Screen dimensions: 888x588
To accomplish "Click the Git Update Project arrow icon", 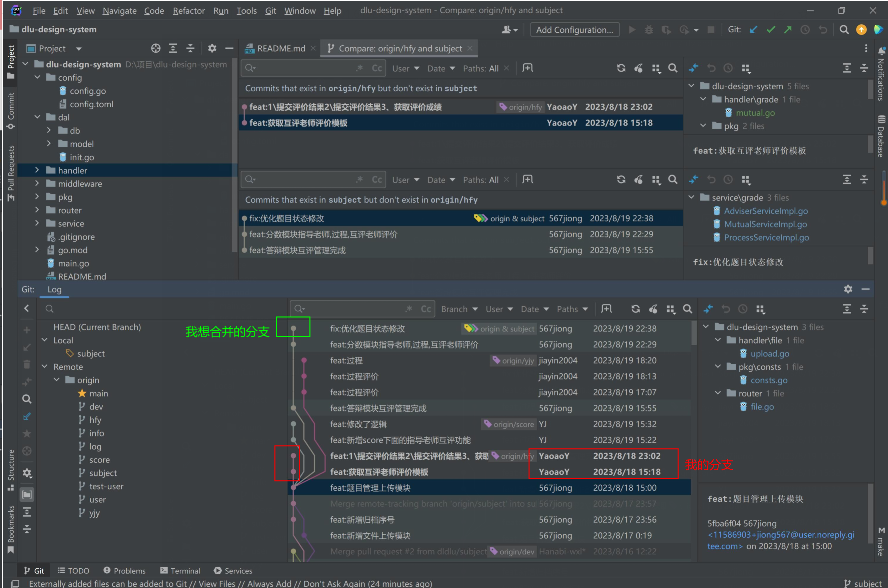I will [753, 30].
